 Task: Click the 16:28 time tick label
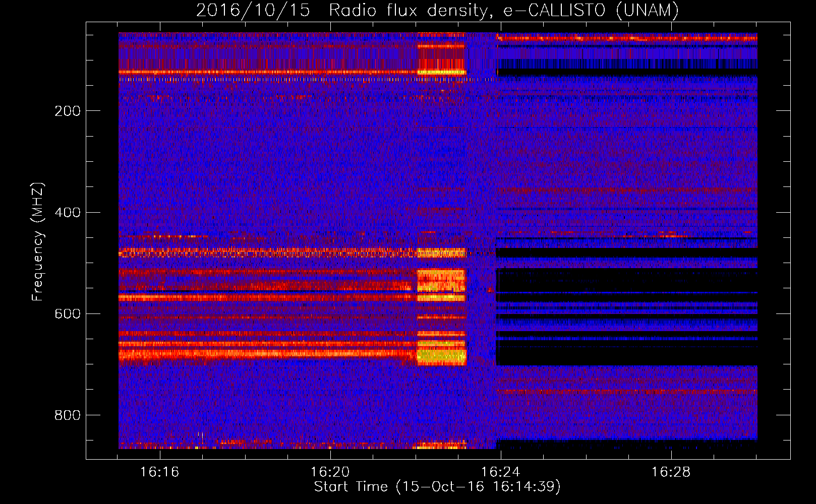tap(671, 472)
